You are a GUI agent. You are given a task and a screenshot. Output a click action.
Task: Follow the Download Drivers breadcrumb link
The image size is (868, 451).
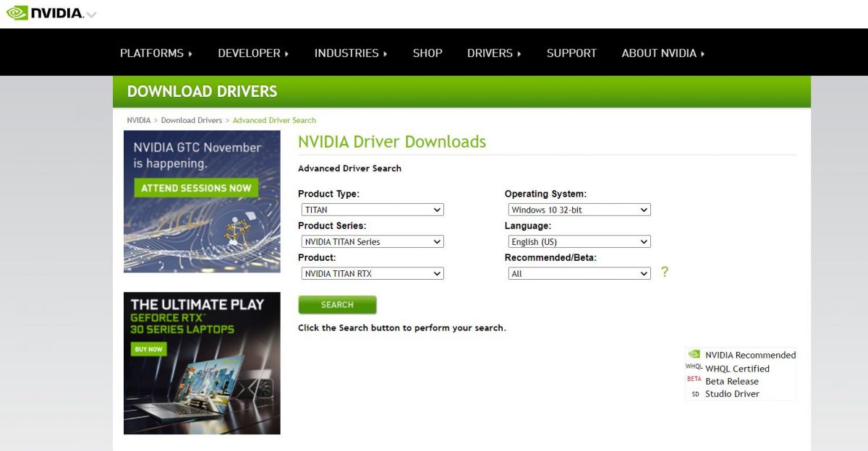(192, 120)
